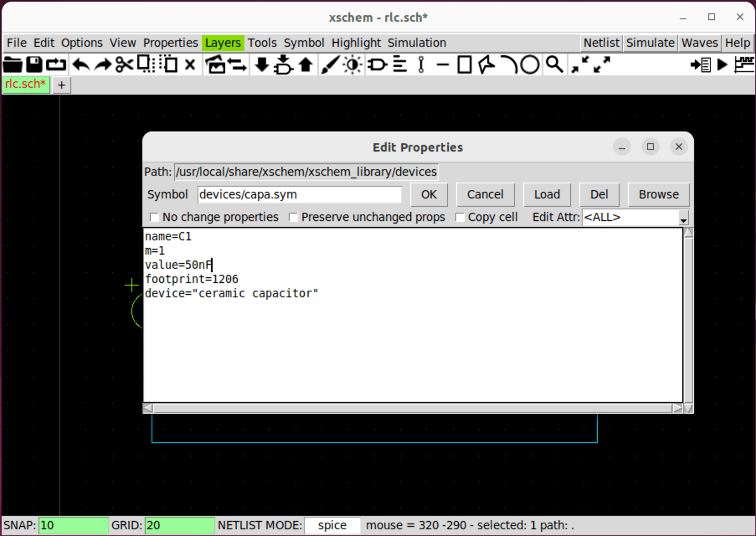Click the horizontal scrollbar of properties text
This screenshot has height=536, width=756.
413,408
